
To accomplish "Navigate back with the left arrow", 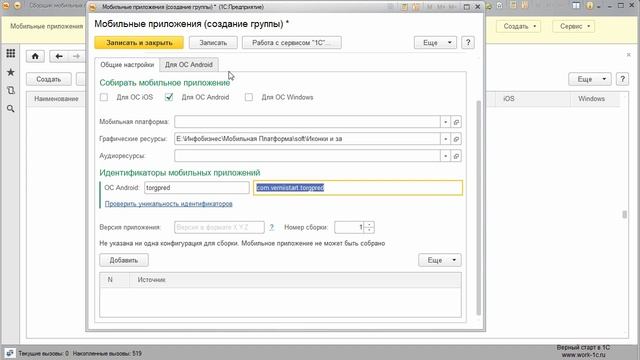I will tap(59, 56).
